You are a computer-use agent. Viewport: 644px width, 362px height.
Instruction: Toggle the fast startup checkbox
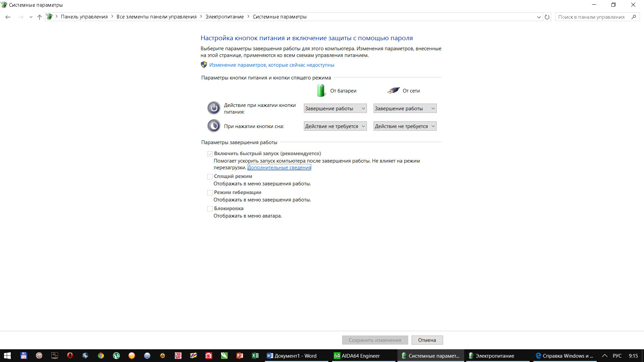pyautogui.click(x=210, y=154)
